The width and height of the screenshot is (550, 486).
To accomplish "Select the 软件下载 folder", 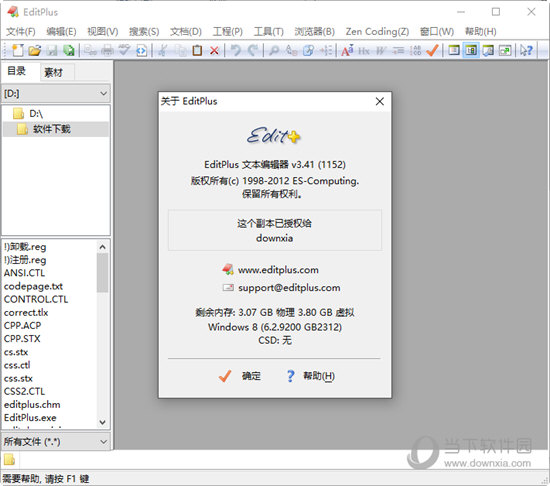I will 52,129.
